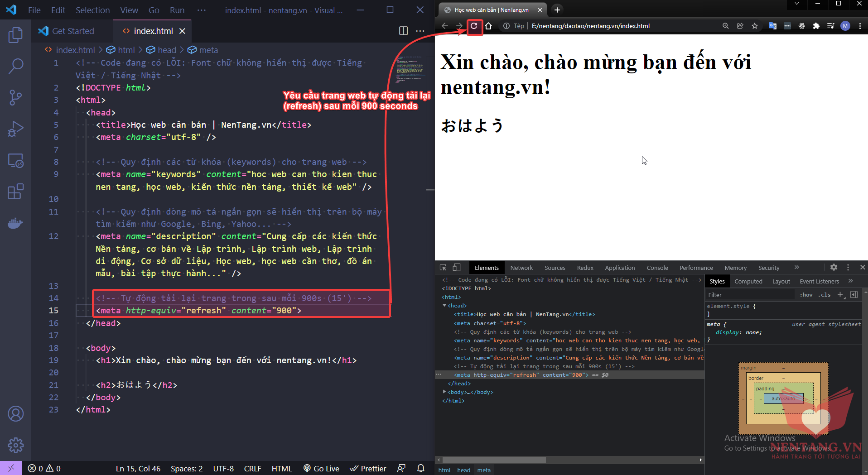
Task: Click the browser reload button
Action: point(474,26)
